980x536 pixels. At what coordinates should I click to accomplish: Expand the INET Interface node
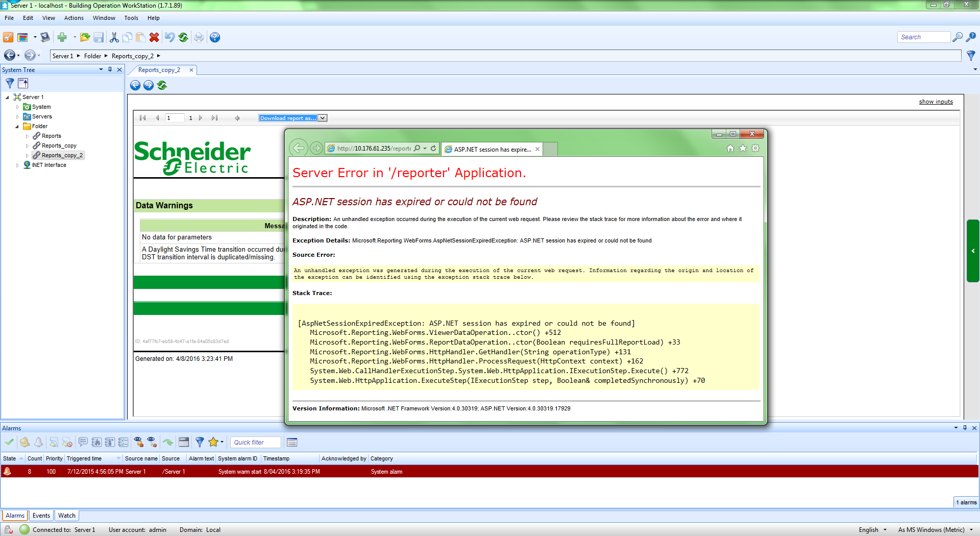pyautogui.click(x=17, y=165)
